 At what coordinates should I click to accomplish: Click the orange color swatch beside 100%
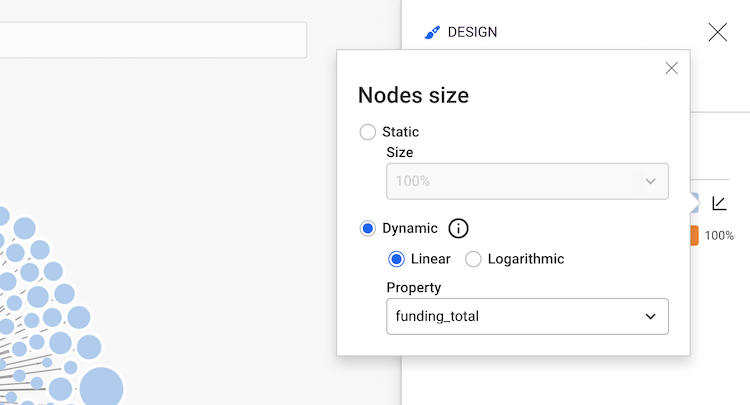coord(694,236)
